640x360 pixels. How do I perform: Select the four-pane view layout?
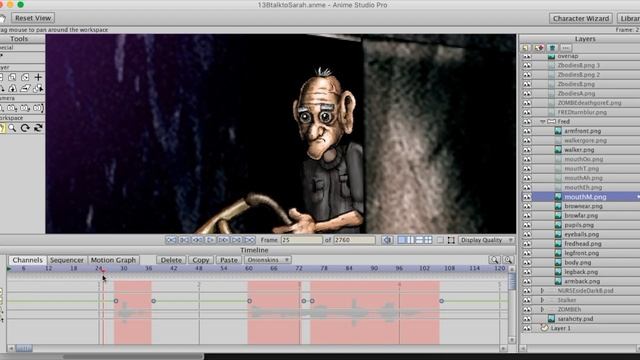click(x=428, y=240)
